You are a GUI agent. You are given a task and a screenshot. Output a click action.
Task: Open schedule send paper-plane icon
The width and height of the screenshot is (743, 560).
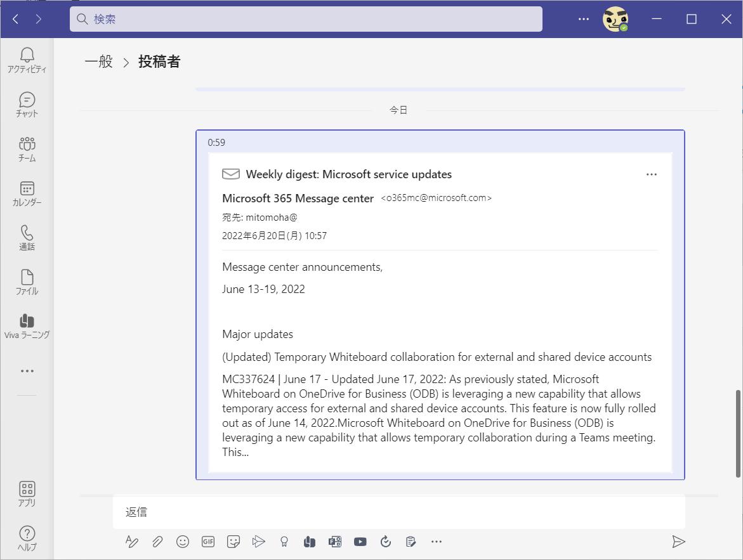click(x=259, y=542)
